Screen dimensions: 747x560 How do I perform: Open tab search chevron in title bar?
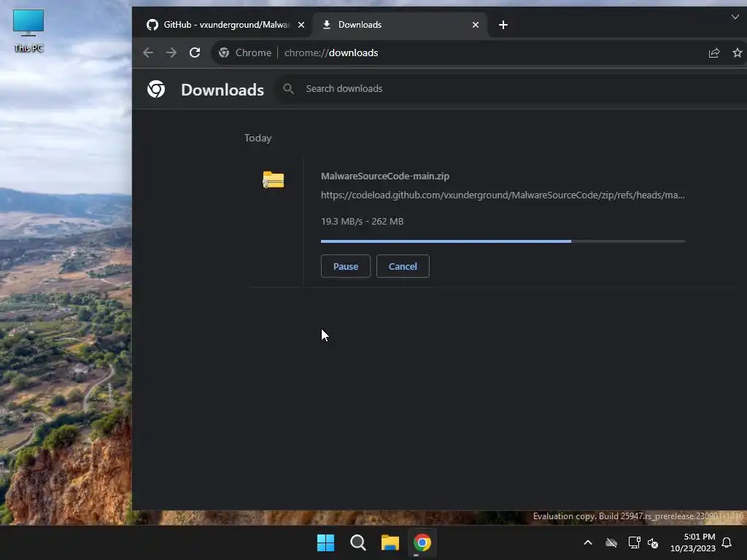[x=735, y=17]
